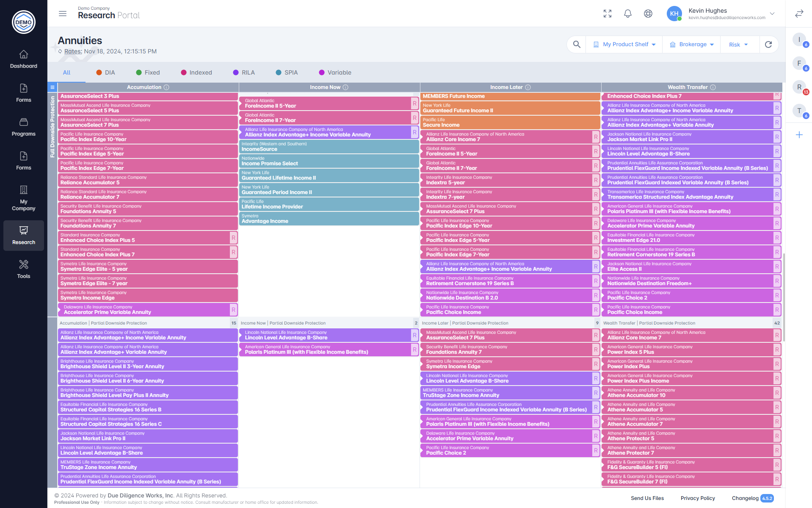Viewport: 812px width, 508px height.
Task: Click the DEMO company logo
Action: tap(24, 22)
